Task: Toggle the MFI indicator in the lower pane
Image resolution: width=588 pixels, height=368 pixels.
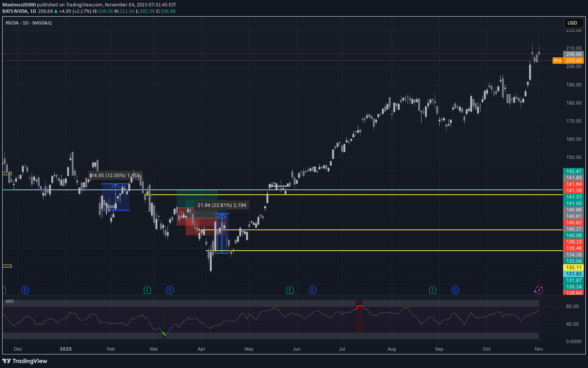Action: pyautogui.click(x=10, y=302)
